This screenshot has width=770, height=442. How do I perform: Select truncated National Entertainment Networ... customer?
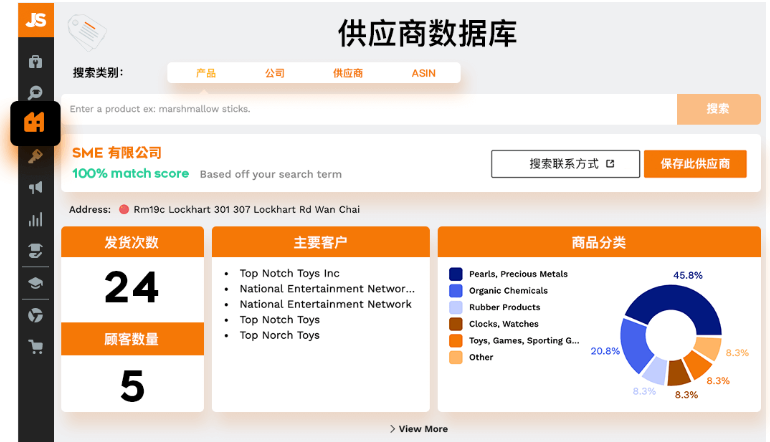click(327, 289)
